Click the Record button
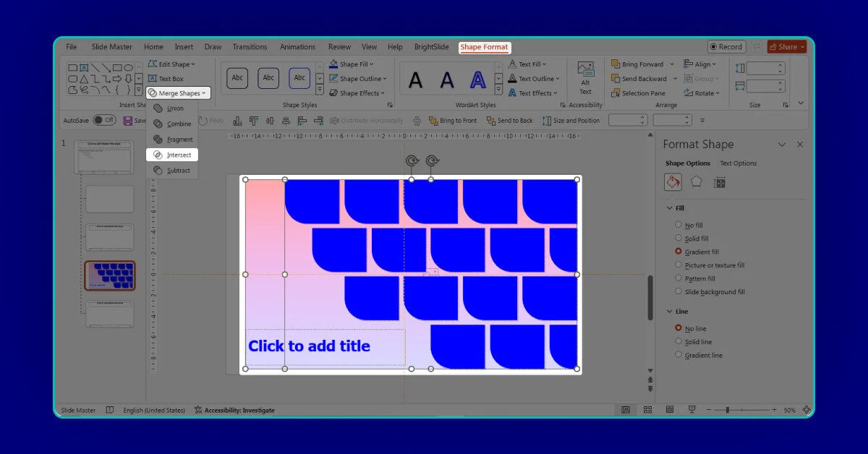868x454 pixels. [x=726, y=47]
